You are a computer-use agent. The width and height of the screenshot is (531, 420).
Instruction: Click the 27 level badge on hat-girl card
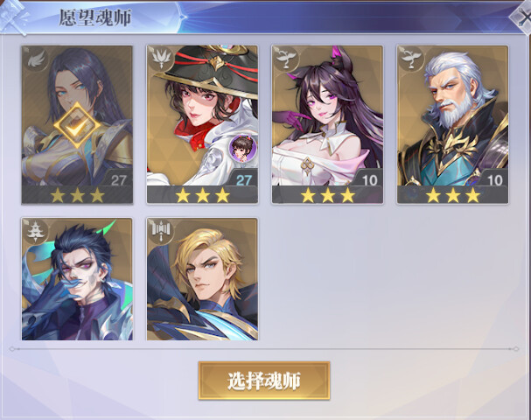coord(244,180)
